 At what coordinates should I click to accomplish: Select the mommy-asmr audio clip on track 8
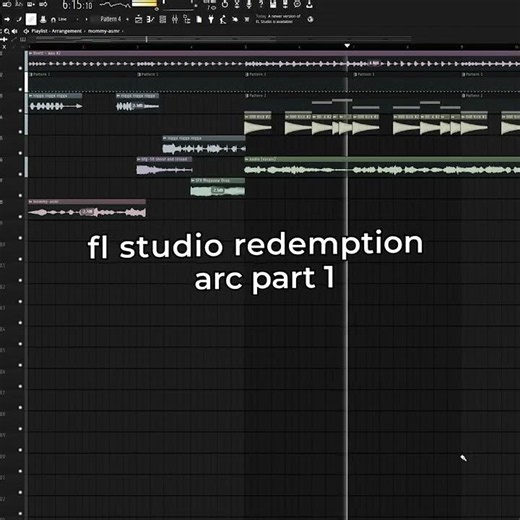click(87, 209)
